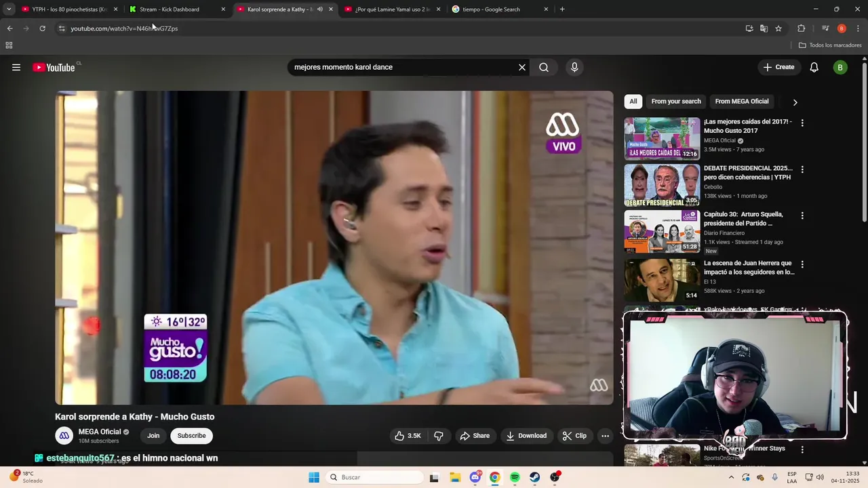Screen dimensions: 868x488
Task: Switch to the Lamine Yamal tab
Action: [393, 9]
